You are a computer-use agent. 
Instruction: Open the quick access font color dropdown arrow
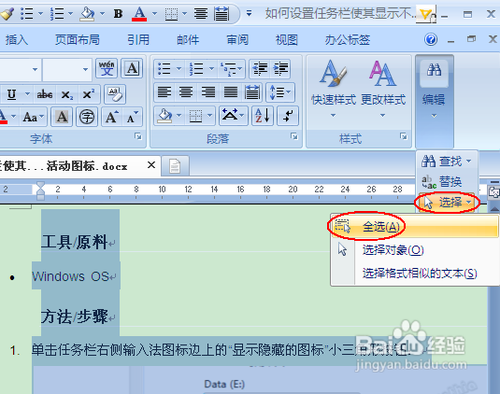155,14
